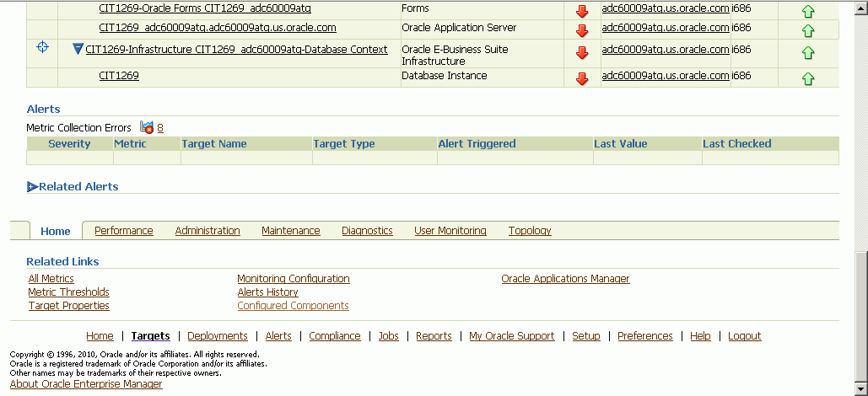Click the Severity column header
The height and width of the screenshot is (396, 868).
click(x=69, y=144)
